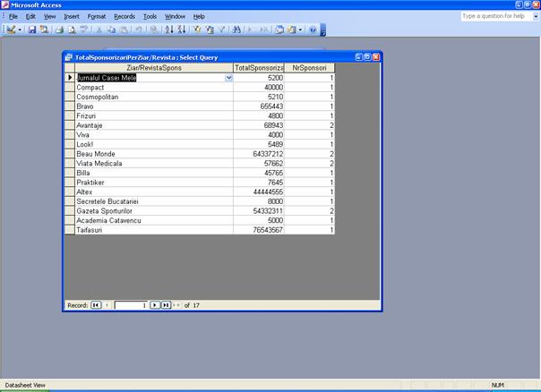
Task: Click the Microsoft Access Help icon
Action: click(313, 30)
